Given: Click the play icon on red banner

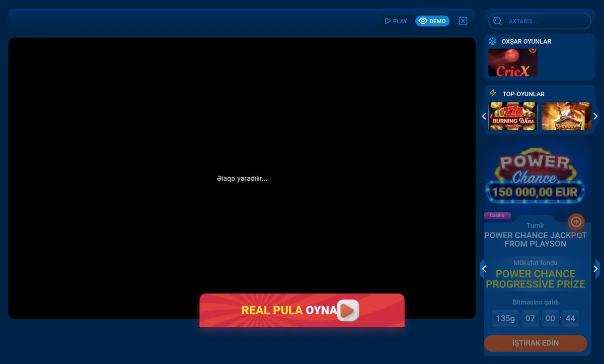Looking at the screenshot, I should 348,311.
